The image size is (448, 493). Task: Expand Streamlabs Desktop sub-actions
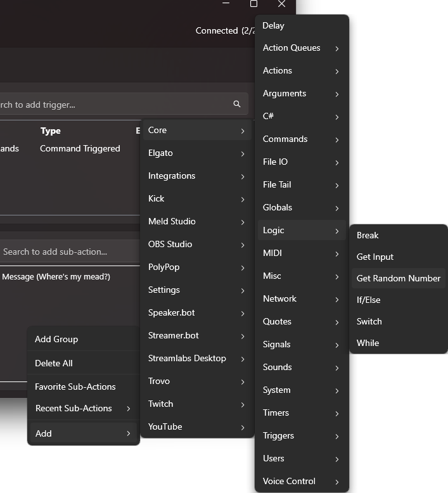click(x=197, y=358)
